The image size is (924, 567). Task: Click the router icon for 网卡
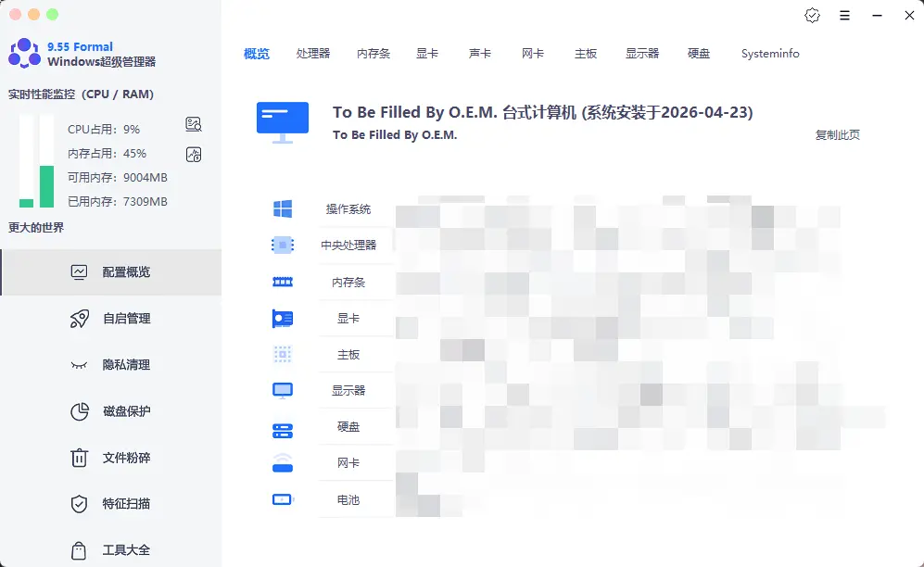283,463
